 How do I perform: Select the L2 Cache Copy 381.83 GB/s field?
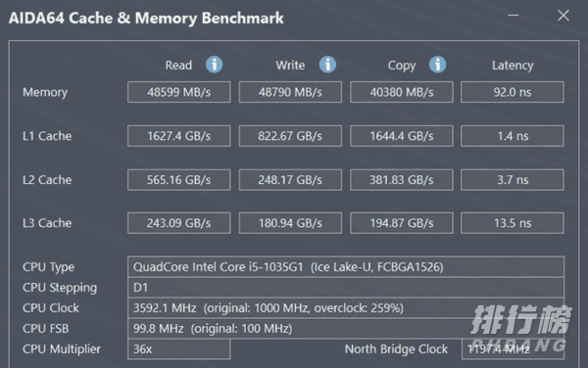click(402, 180)
